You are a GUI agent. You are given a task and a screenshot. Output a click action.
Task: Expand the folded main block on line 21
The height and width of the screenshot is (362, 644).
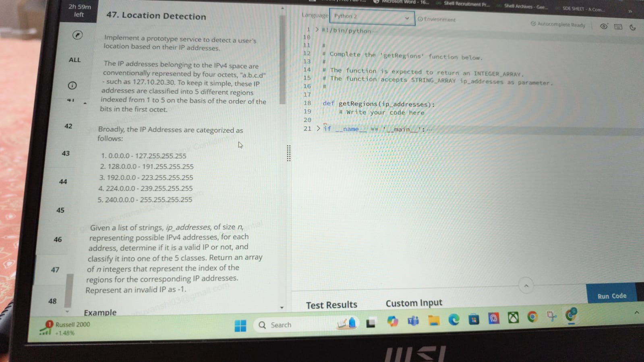(x=318, y=128)
